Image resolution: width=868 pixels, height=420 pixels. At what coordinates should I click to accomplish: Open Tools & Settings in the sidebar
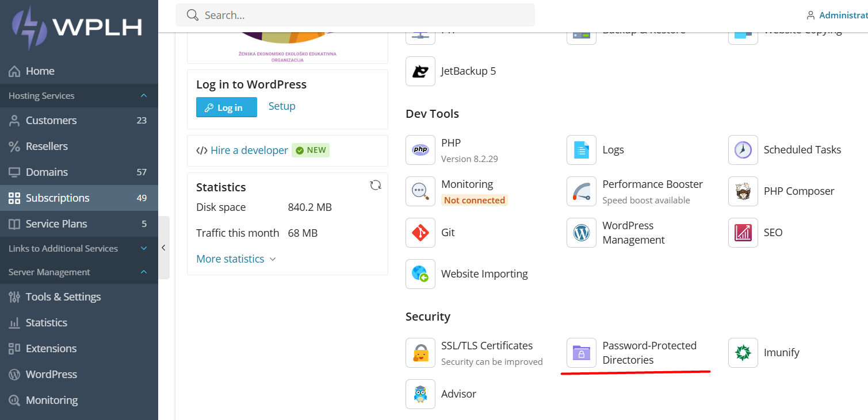[x=79, y=297]
